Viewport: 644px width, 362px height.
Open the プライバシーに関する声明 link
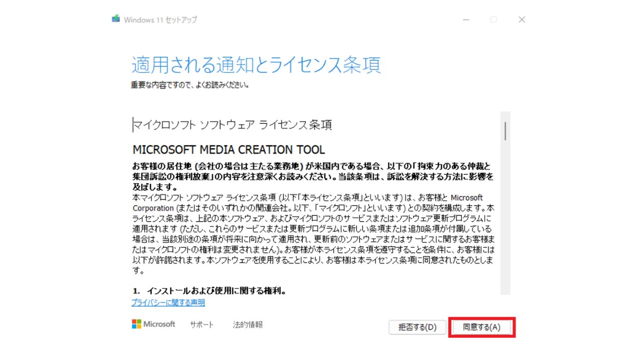[168, 303]
